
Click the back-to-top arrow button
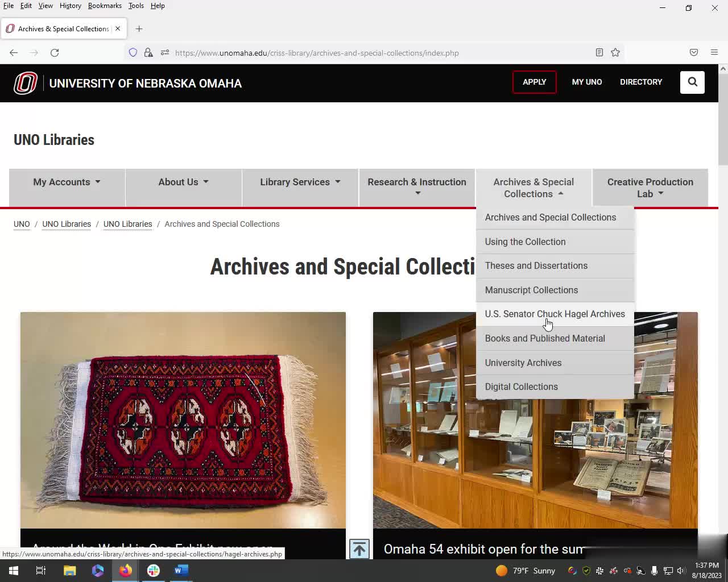click(x=359, y=549)
